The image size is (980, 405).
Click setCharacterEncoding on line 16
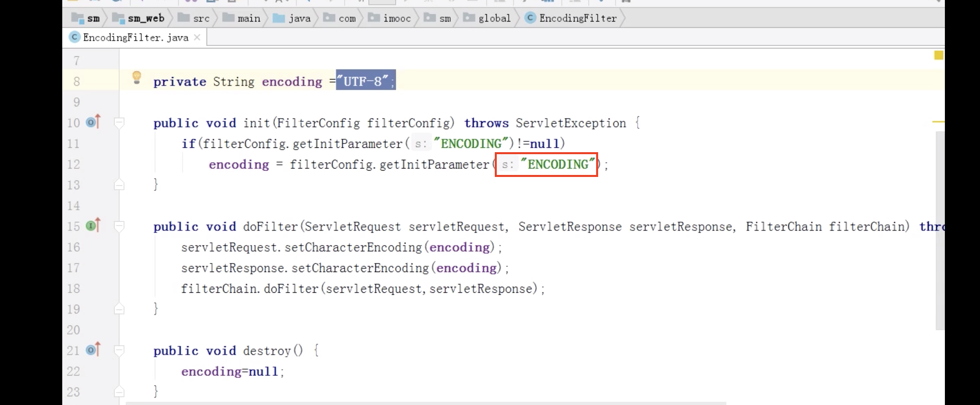[x=353, y=247]
